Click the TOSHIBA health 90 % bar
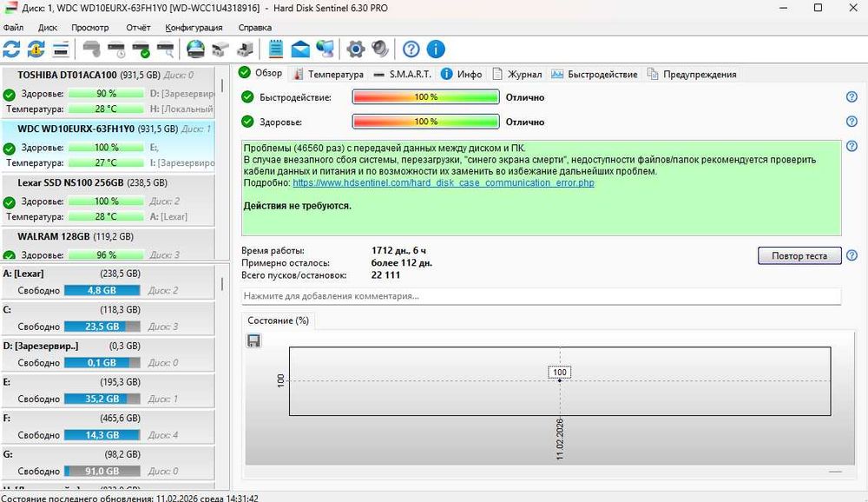The image size is (868, 502). click(x=106, y=94)
